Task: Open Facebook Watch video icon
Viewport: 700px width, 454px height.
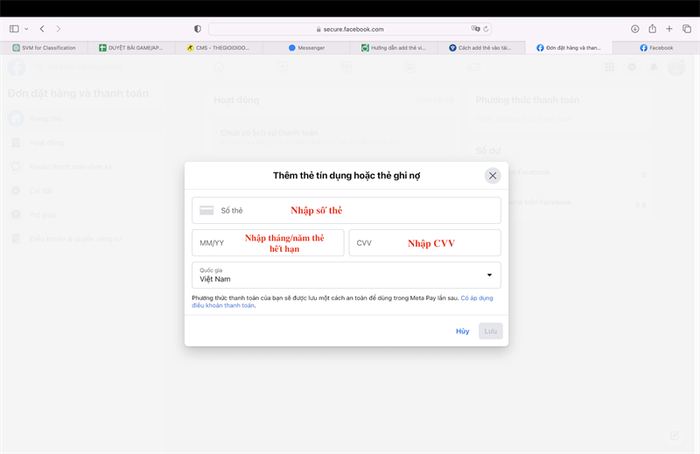Action: [283, 67]
